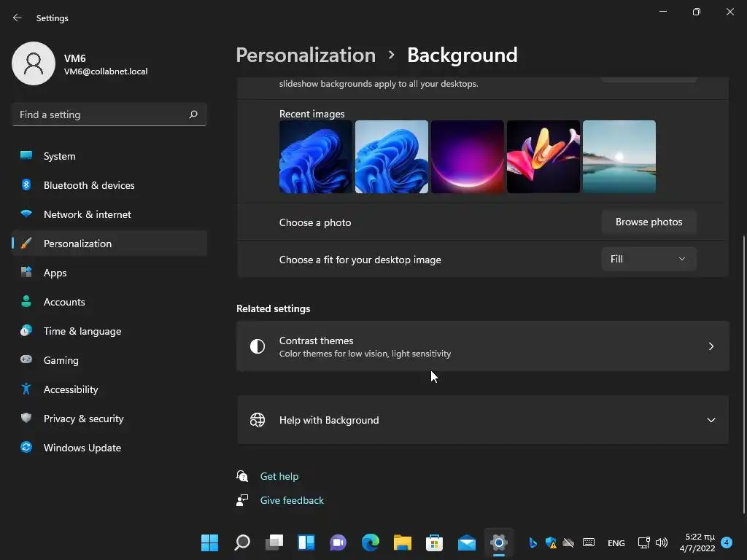The width and height of the screenshot is (747, 560).
Task: Select the dark blue bloom wallpaper thumbnail
Action: point(316,157)
